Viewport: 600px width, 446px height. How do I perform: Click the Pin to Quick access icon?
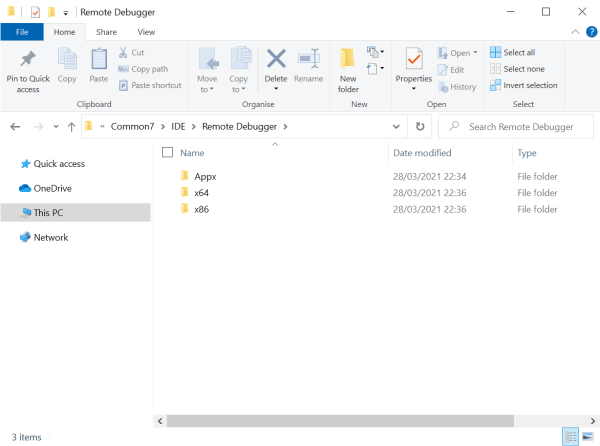tap(28, 59)
